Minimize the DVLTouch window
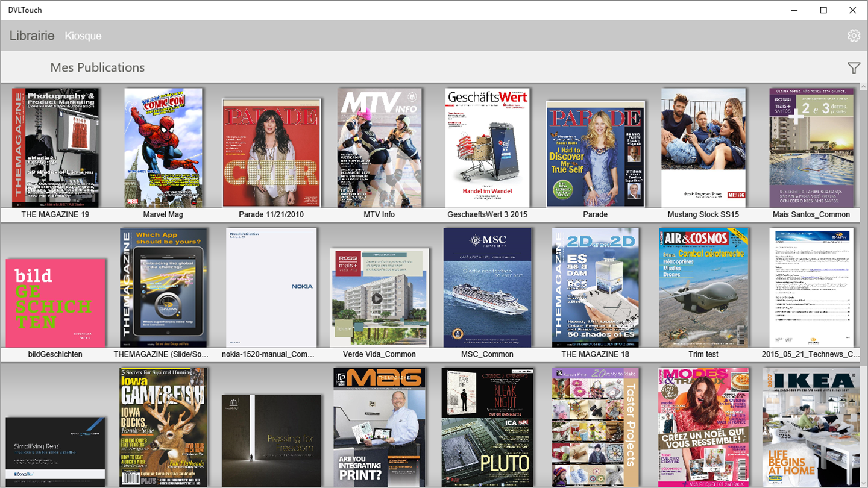Image resolution: width=868 pixels, height=488 pixels. [795, 10]
